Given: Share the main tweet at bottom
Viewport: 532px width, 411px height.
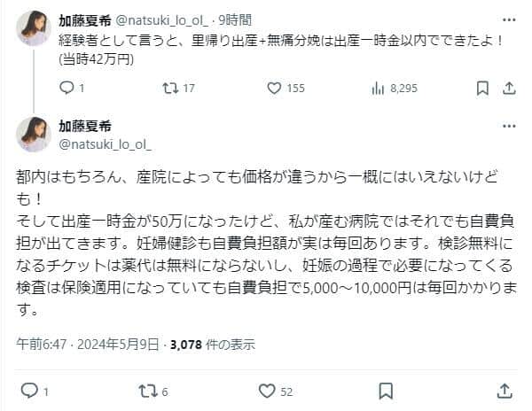Looking at the screenshot, I should pos(505,390).
